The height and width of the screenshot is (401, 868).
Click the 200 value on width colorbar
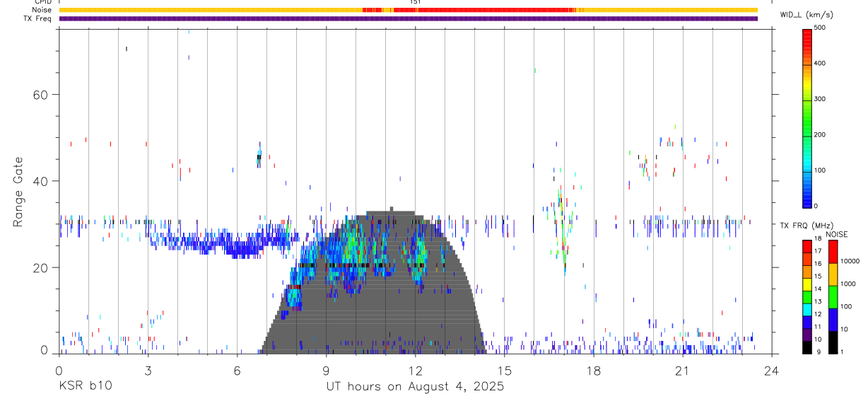pyautogui.click(x=820, y=134)
